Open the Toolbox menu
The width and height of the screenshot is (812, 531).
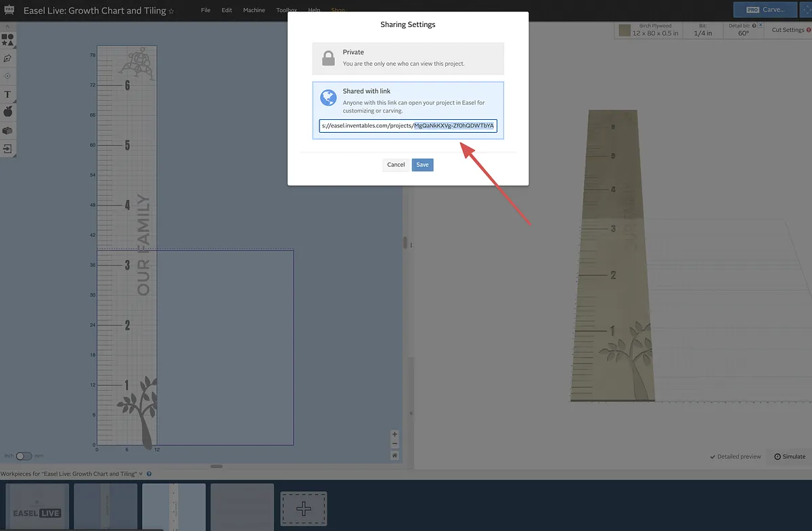tap(286, 11)
